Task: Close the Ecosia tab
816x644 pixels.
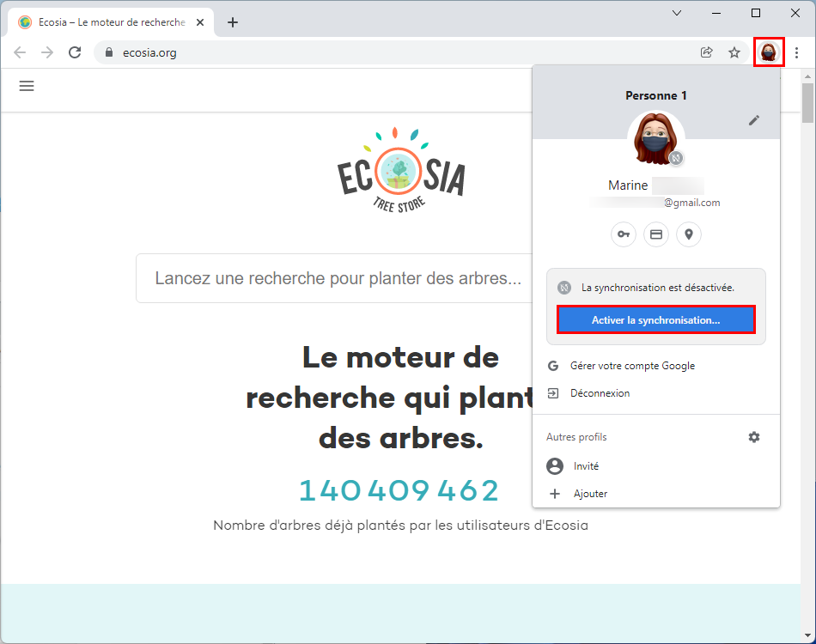Action: [200, 22]
